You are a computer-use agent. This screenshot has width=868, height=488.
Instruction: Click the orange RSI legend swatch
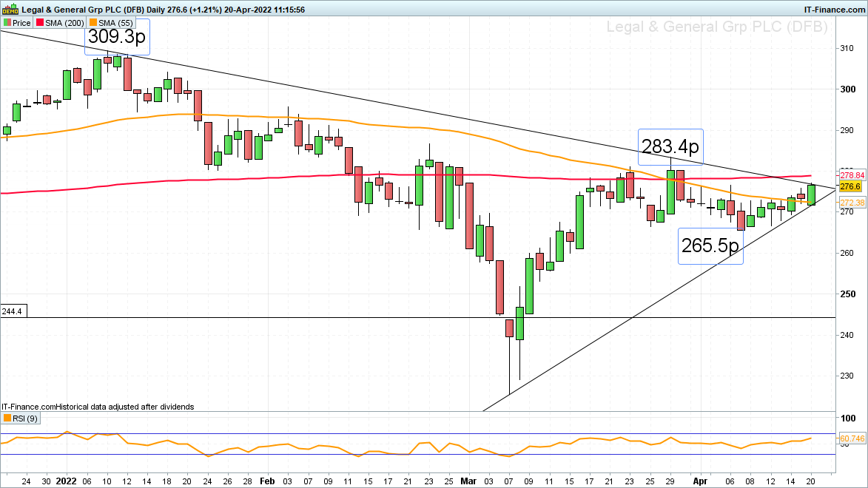7,418
